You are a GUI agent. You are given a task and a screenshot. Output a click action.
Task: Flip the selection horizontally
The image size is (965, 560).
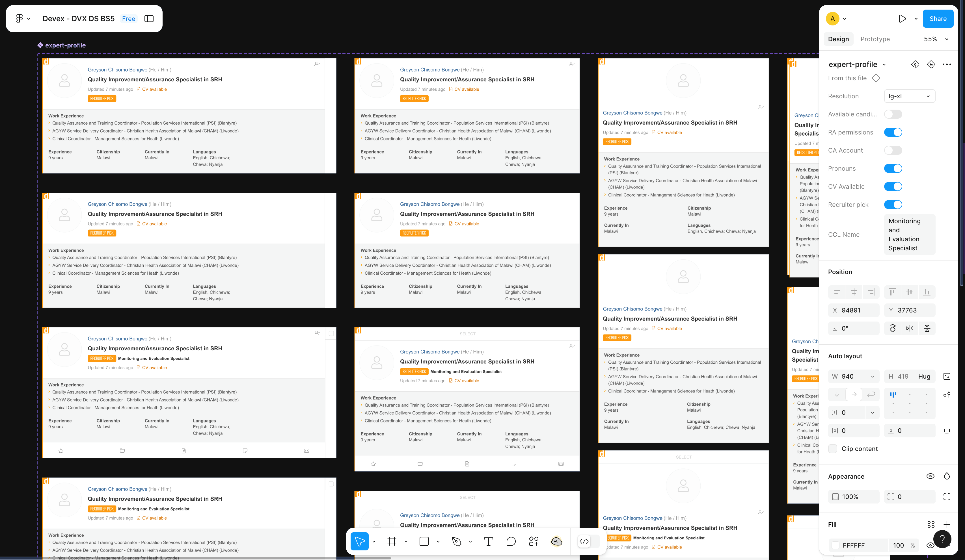click(x=910, y=328)
